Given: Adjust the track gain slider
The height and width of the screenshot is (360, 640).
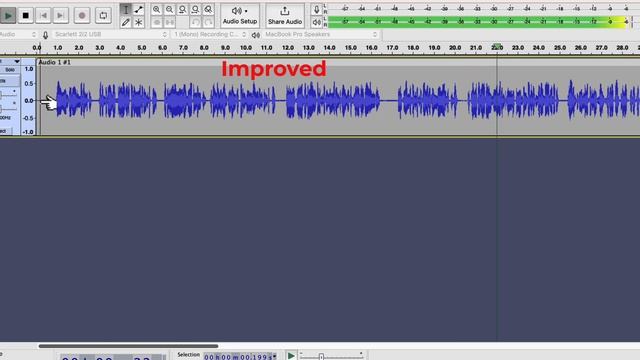Looking at the screenshot, I should 8,95.
